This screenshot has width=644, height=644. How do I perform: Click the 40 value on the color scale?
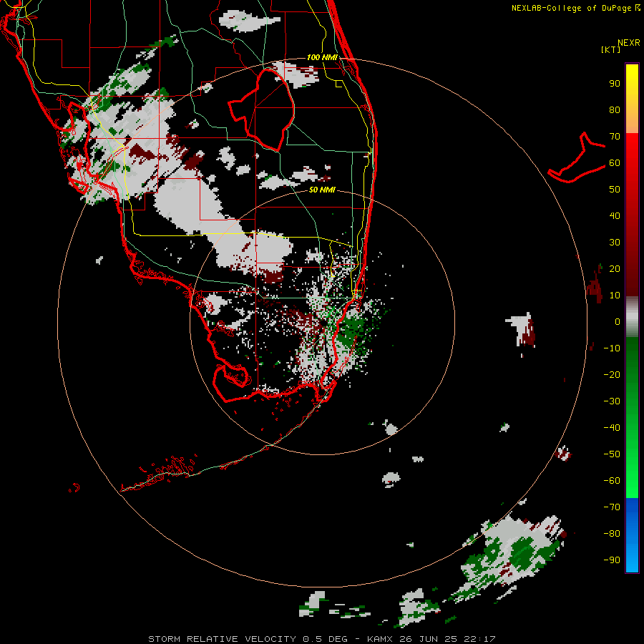click(x=615, y=215)
